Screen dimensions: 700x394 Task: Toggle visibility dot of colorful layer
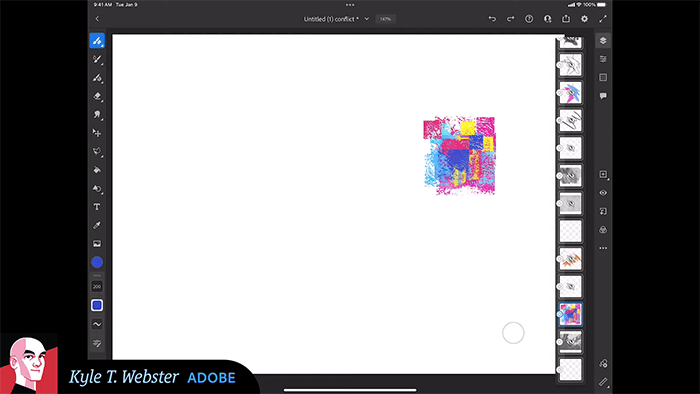click(559, 314)
